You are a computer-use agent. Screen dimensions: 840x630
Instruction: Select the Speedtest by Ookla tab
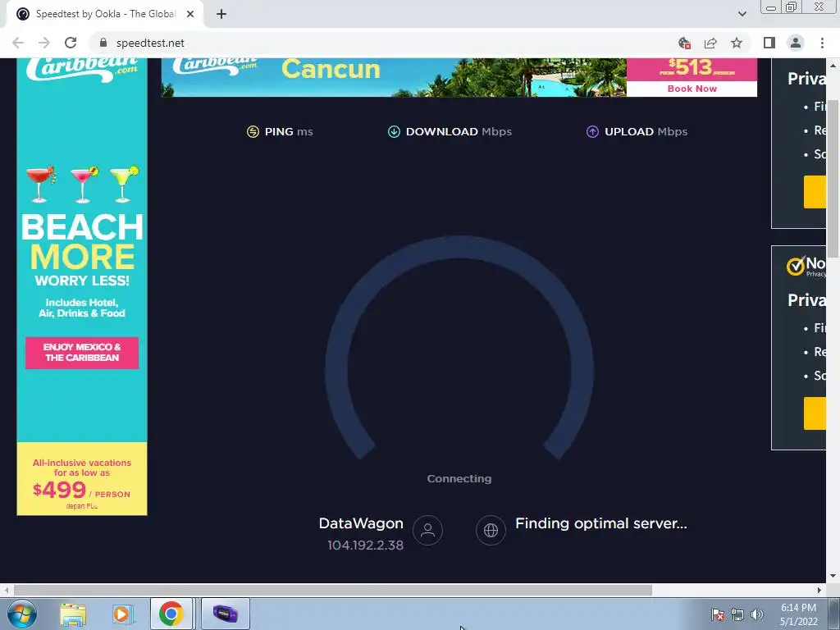[x=104, y=14]
